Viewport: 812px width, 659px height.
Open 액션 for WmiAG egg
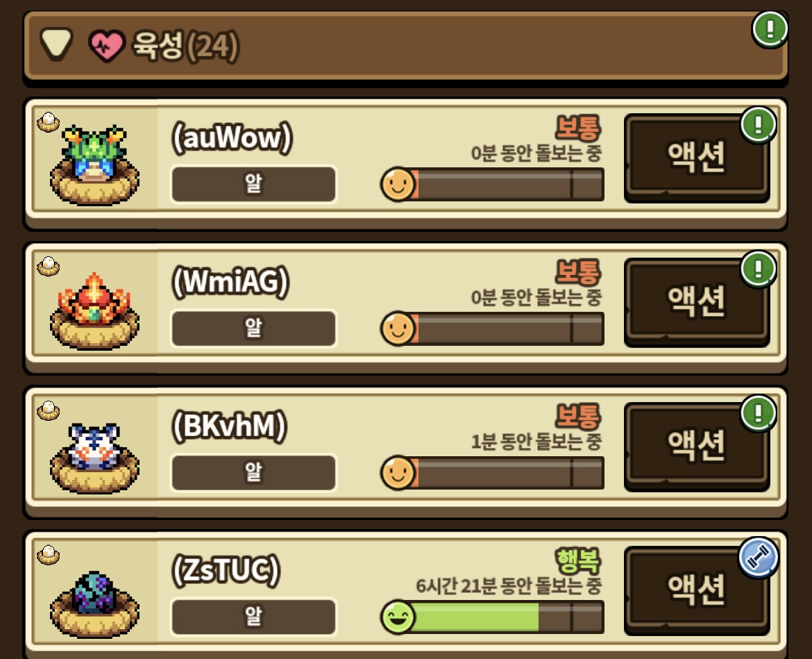click(697, 303)
